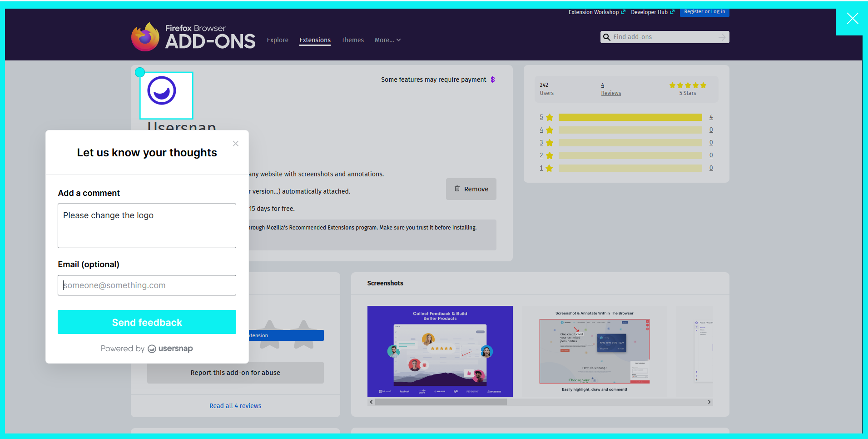The image size is (868, 439).
Task: Click the Email (optional) field
Action: point(147,285)
